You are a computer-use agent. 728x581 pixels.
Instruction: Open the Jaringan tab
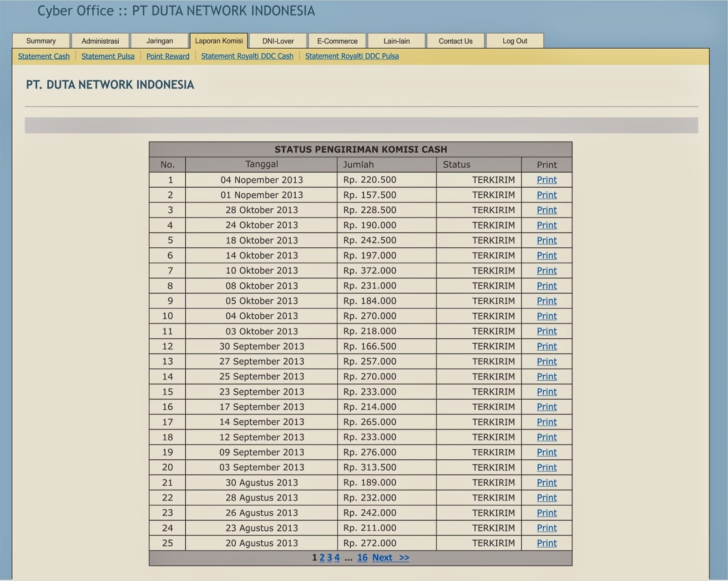160,41
